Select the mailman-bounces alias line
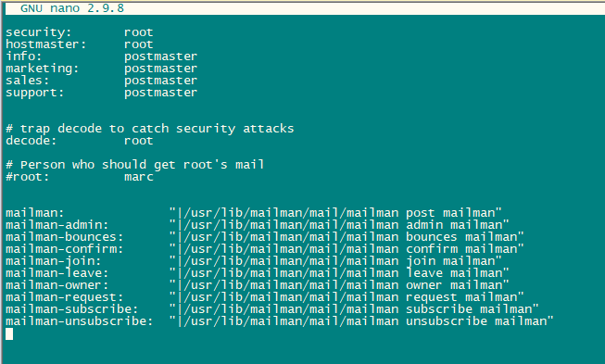The height and width of the screenshot is (364, 605). [x=265, y=237]
